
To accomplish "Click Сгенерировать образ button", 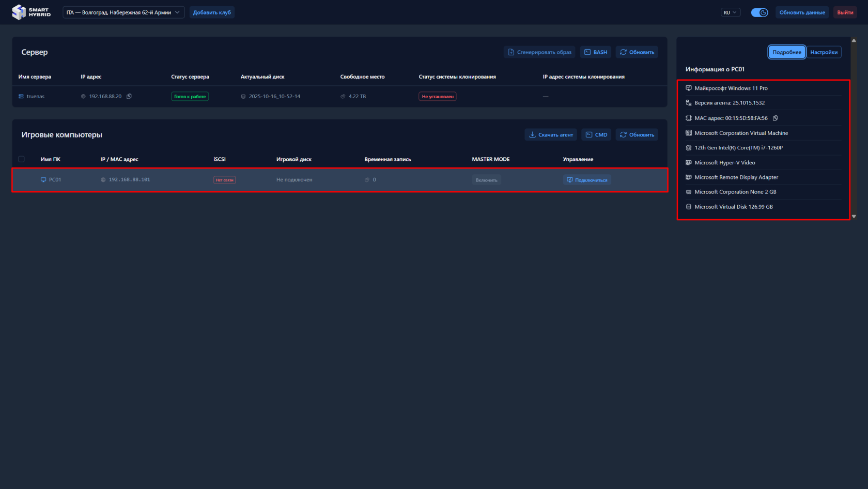I will point(539,52).
